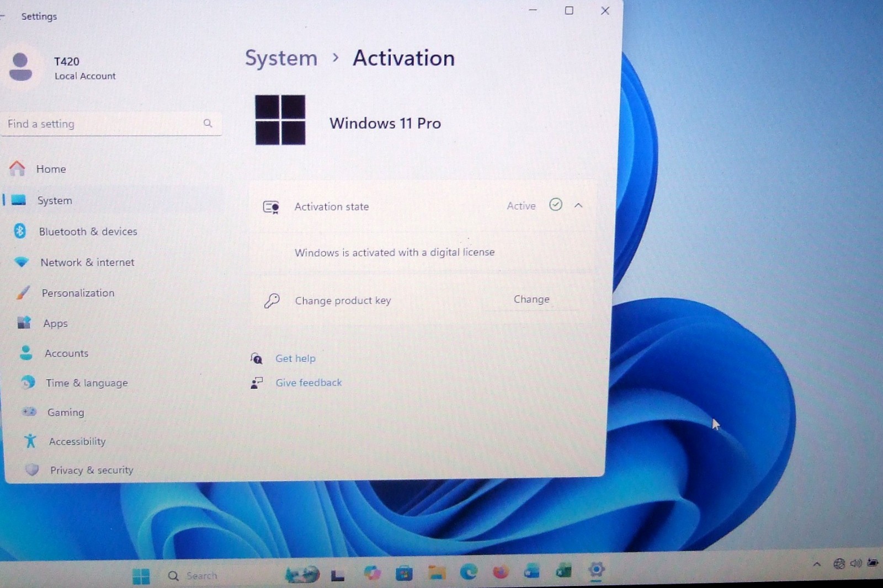
Task: Click the Get help headset icon
Action: (x=256, y=359)
